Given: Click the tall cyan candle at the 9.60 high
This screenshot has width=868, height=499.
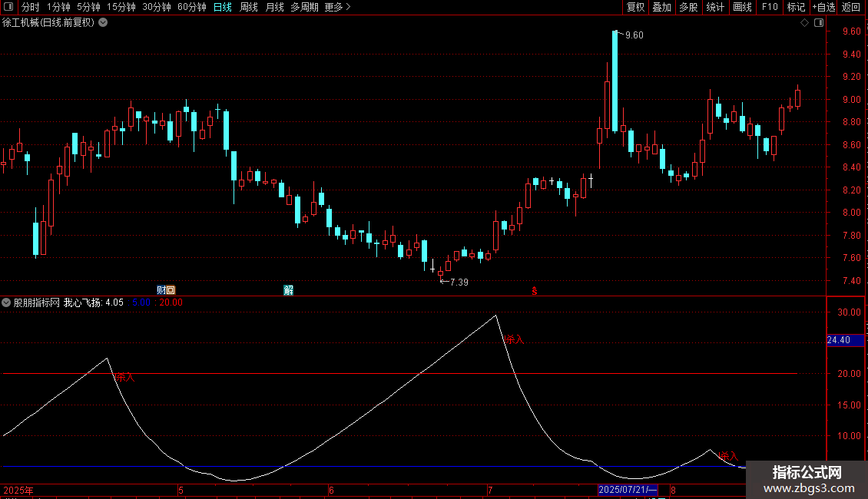Looking at the screenshot, I should (x=615, y=81).
